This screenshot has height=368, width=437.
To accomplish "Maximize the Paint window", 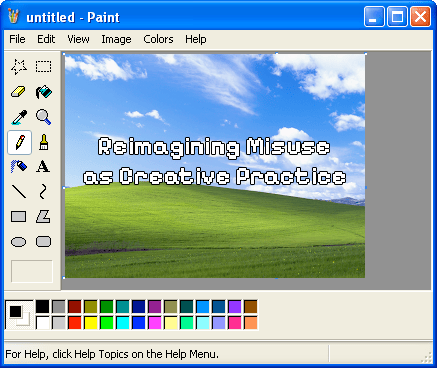I will pyautogui.click(x=397, y=17).
